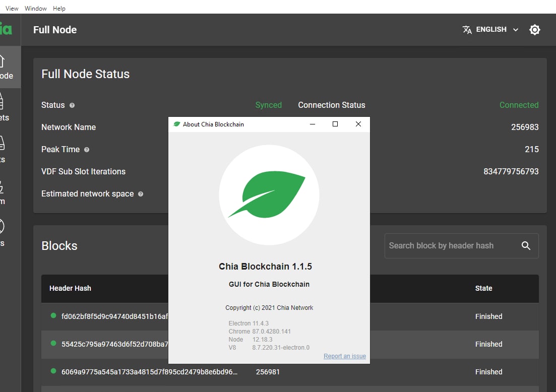Click block height 256981 cell
Screen dimensions: 556x392
pos(268,372)
